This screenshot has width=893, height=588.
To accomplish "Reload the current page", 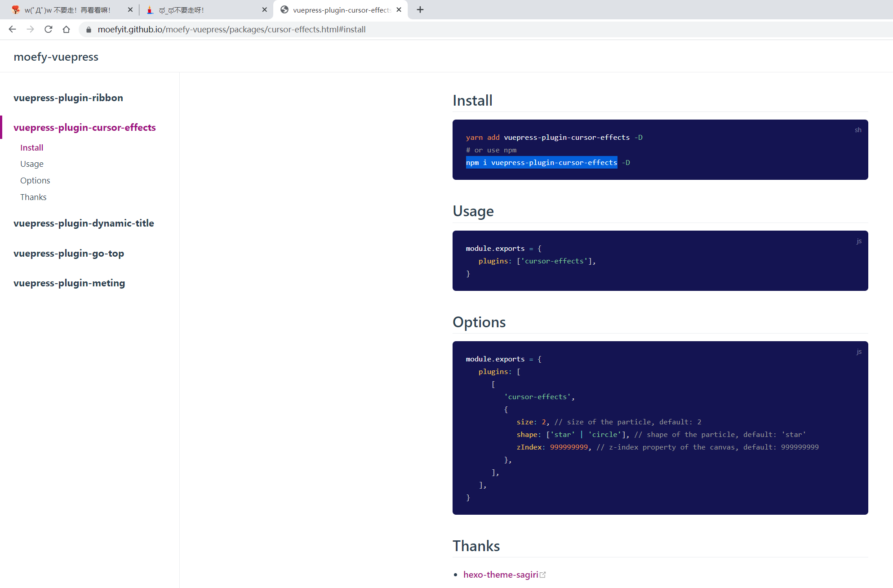I will pyautogui.click(x=48, y=29).
